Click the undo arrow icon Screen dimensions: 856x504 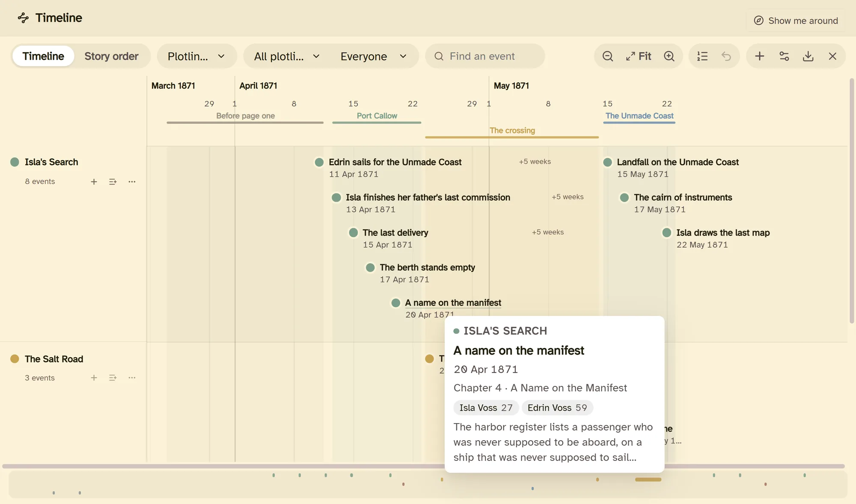pos(726,56)
